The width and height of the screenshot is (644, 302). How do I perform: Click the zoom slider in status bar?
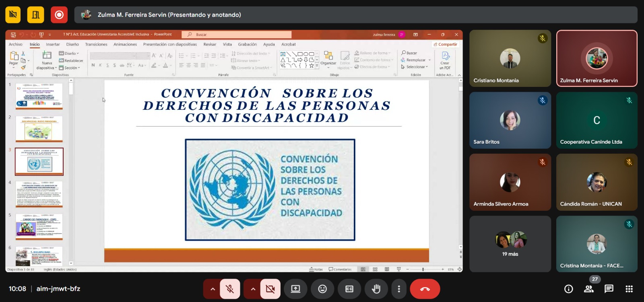coord(425,269)
